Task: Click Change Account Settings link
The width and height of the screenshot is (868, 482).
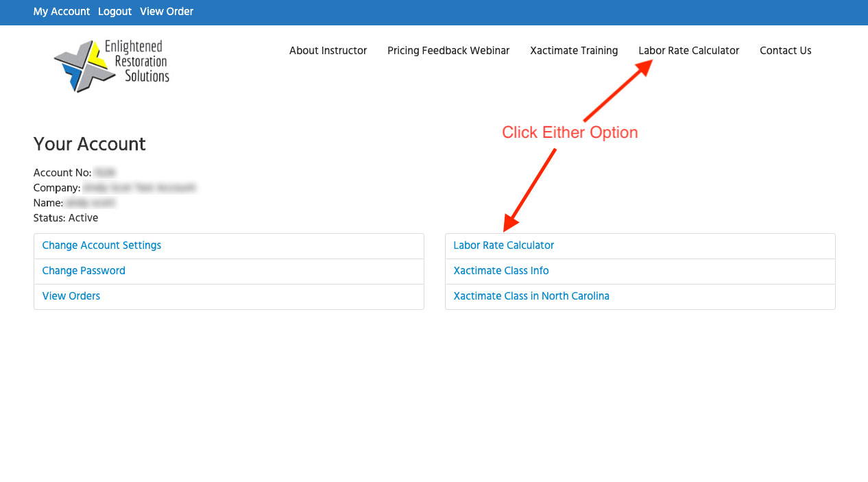Action: point(101,245)
